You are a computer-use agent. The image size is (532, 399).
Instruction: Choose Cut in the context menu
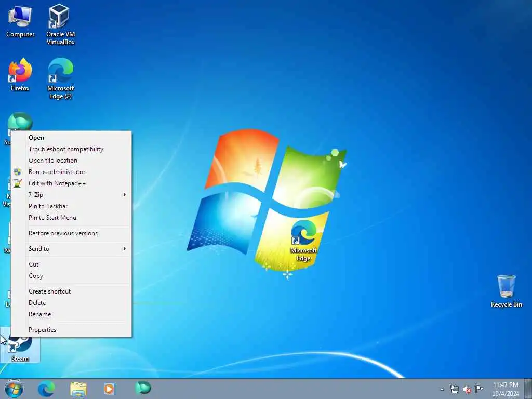(71, 264)
